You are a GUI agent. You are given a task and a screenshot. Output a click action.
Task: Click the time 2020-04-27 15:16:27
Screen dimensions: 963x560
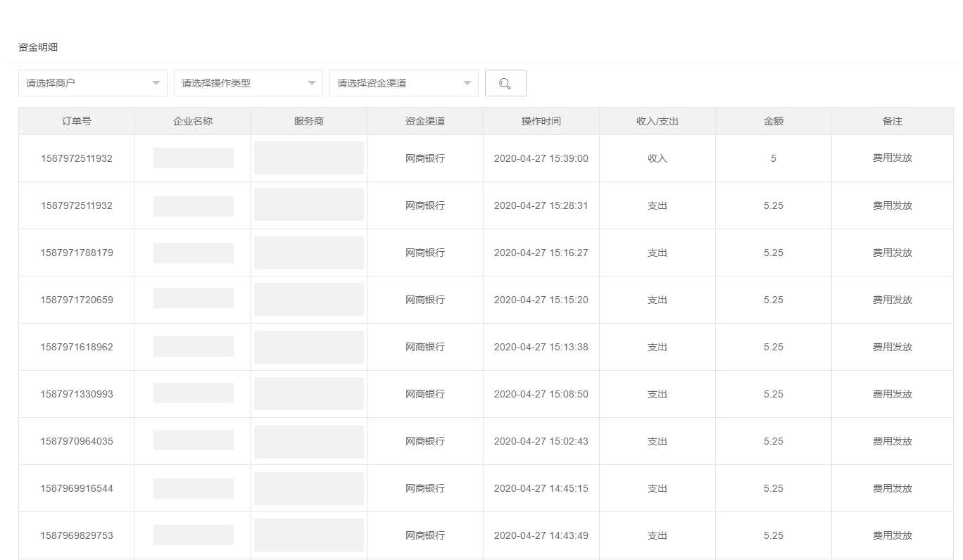pyautogui.click(x=541, y=253)
